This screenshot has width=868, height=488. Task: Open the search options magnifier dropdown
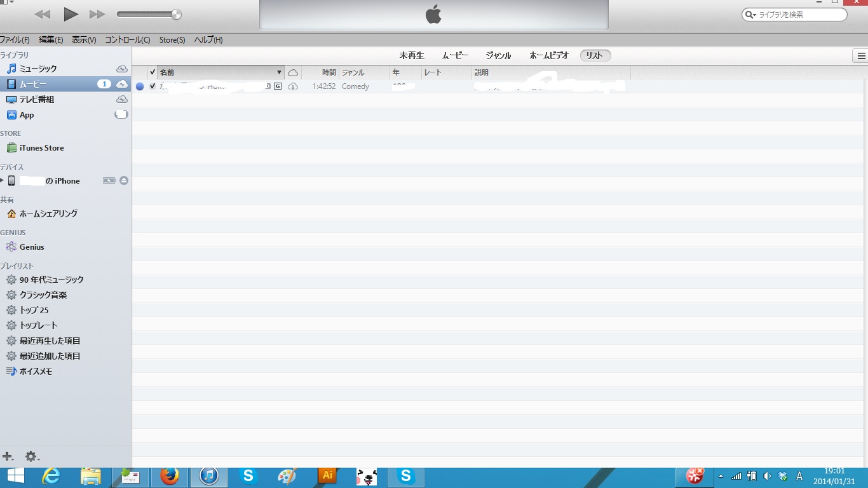pos(751,15)
